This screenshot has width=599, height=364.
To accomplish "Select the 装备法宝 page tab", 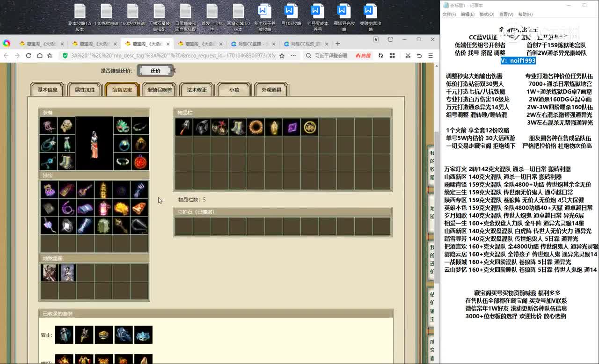I will [x=122, y=90].
